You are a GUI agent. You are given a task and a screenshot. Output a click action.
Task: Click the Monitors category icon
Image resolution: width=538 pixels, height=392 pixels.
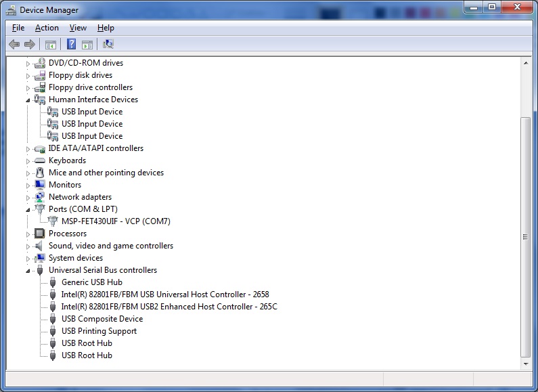point(40,185)
